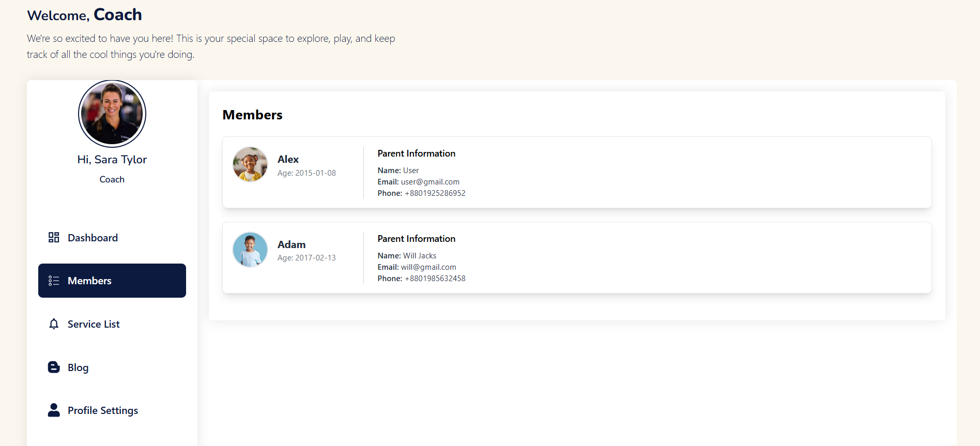Click the Members list icon

point(54,281)
